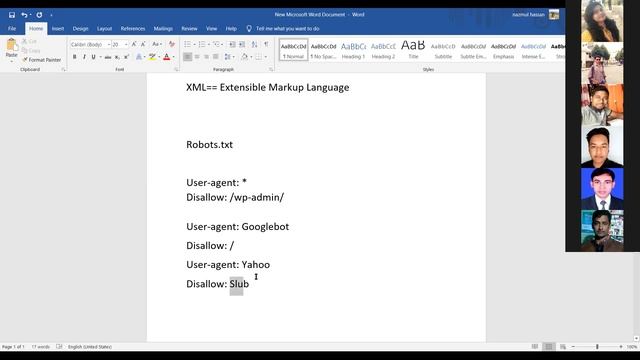Switch to the Mailings tab
This screenshot has height=360, width=640.
[x=163, y=29]
